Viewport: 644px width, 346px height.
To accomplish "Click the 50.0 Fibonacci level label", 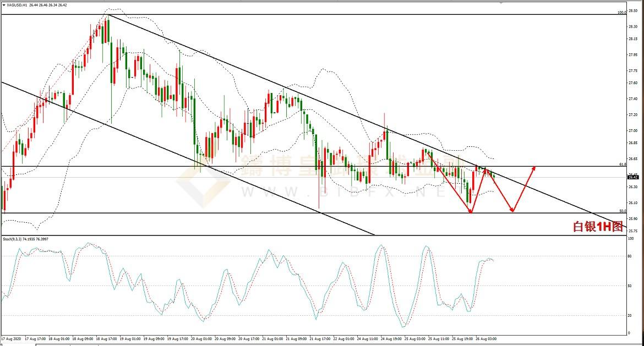I will coord(623,211).
